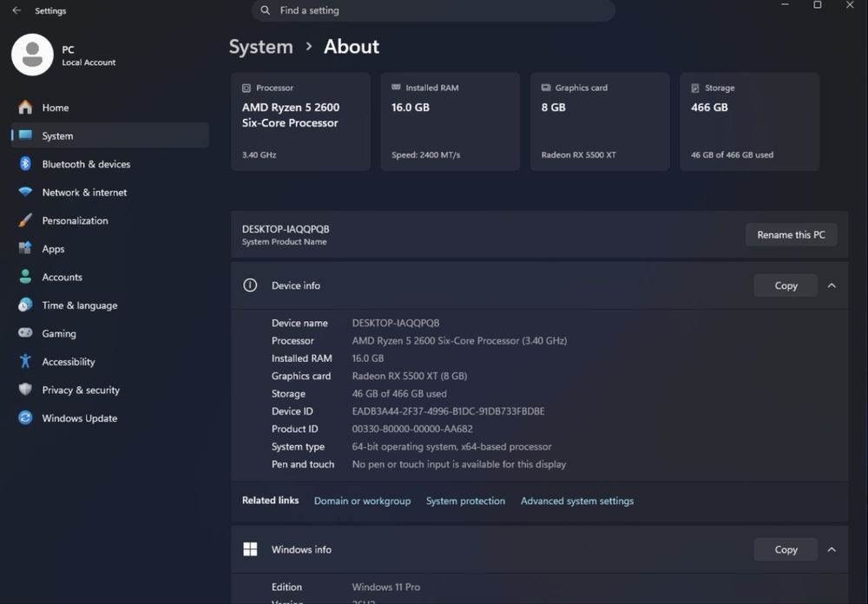The width and height of the screenshot is (868, 604).
Task: Click the Processor summary card title
Action: [274, 88]
